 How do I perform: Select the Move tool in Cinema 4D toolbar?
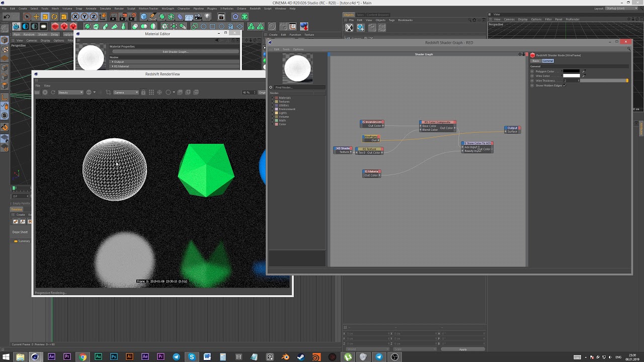click(x=36, y=17)
